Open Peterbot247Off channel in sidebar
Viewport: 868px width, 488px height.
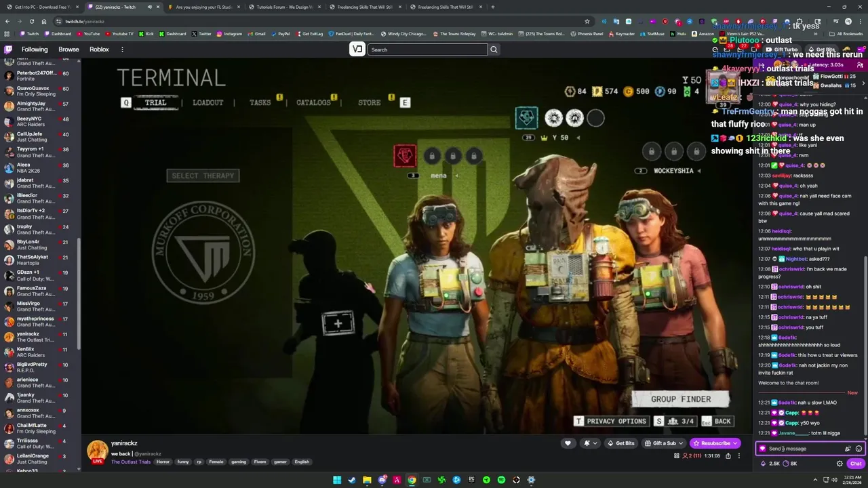coord(39,76)
